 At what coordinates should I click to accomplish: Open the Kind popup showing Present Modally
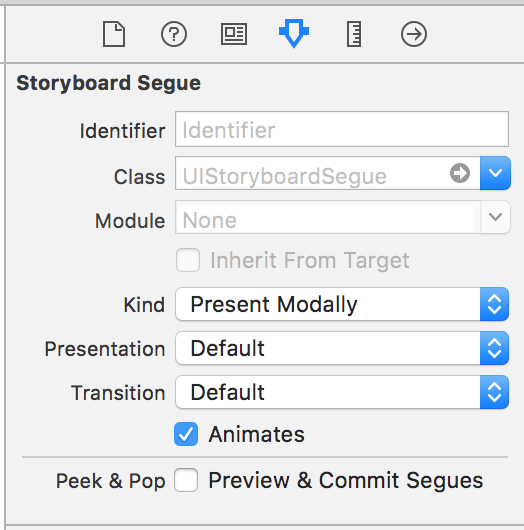coord(342,304)
